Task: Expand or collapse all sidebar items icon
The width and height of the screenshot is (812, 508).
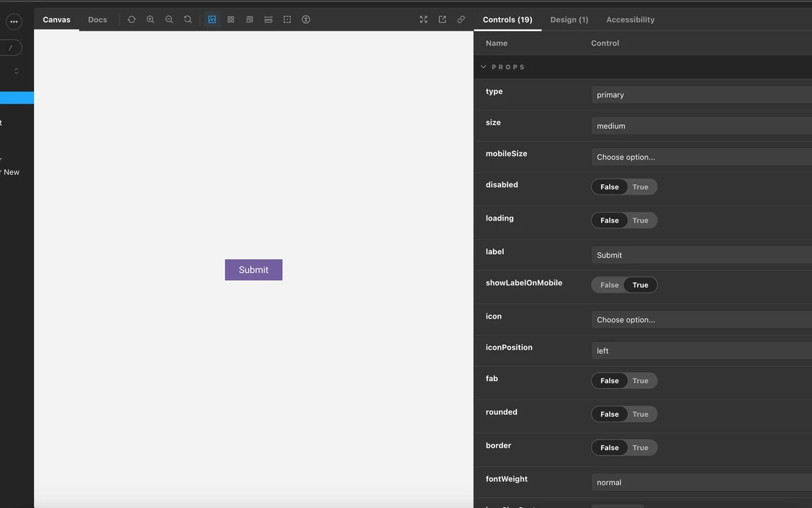Action: [17, 71]
